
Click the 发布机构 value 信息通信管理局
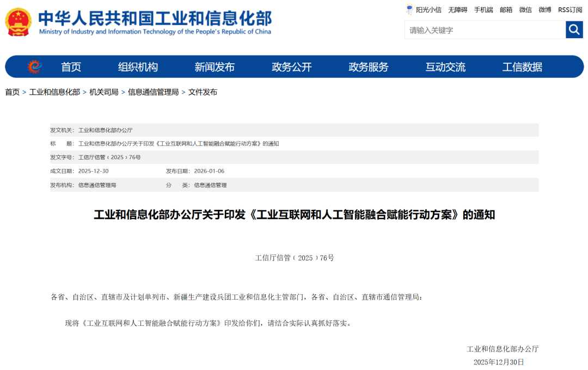97,185
